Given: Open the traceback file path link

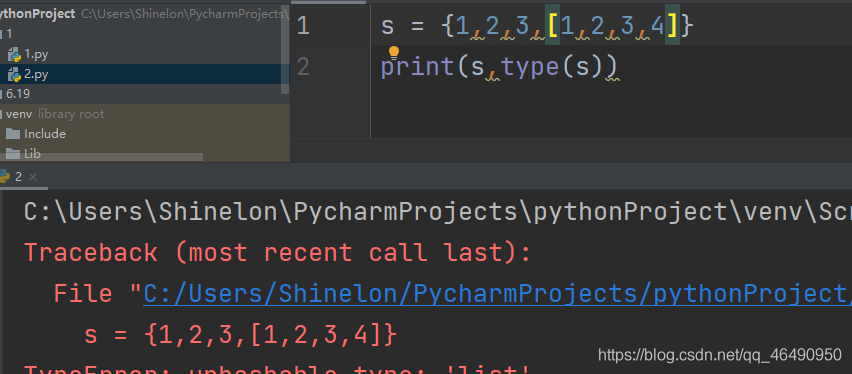Looking at the screenshot, I should pyautogui.click(x=497, y=294).
